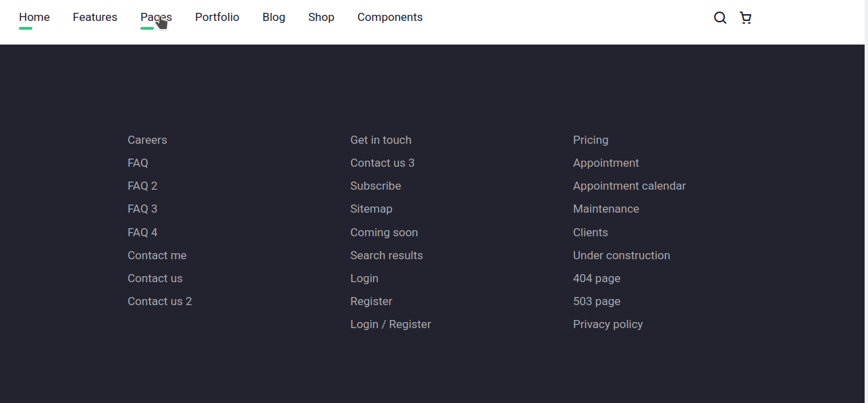Select the Portfolio menu item
The height and width of the screenshot is (403, 868).
pos(217,18)
